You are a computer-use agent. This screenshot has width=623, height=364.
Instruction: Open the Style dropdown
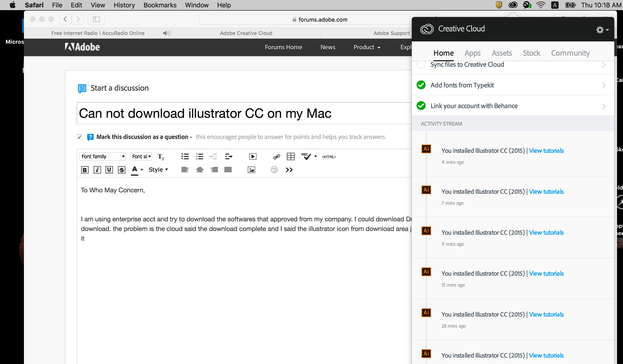pyautogui.click(x=158, y=170)
